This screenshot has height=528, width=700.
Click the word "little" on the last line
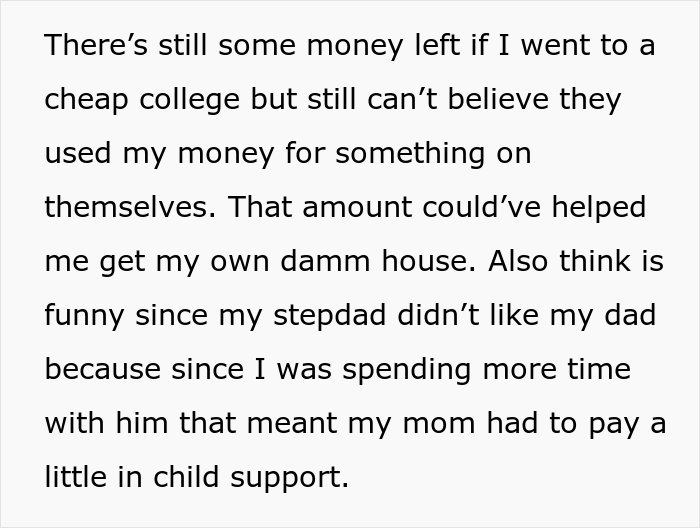(72, 476)
